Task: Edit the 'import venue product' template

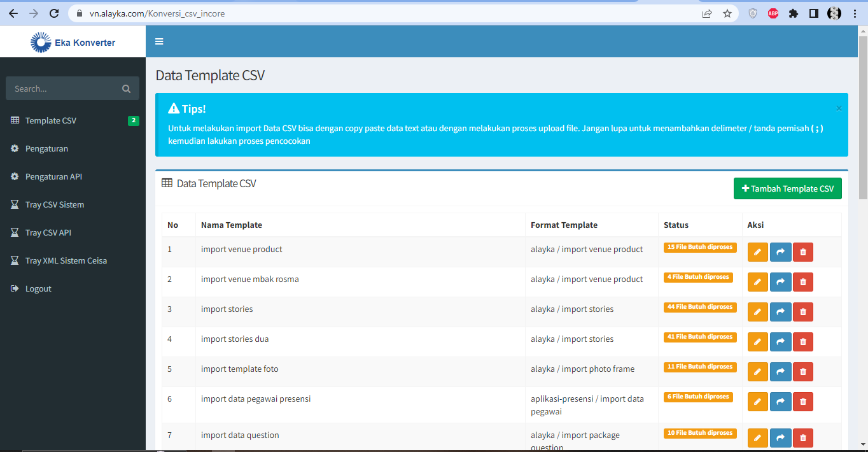Action: pos(757,252)
